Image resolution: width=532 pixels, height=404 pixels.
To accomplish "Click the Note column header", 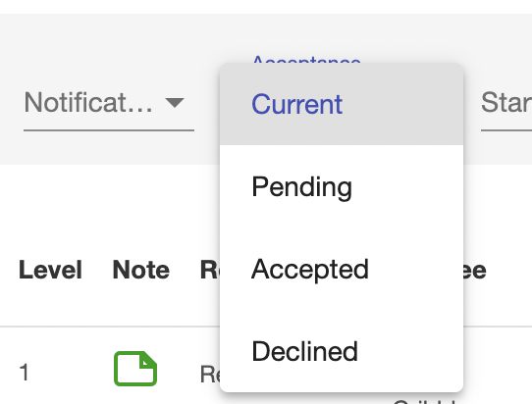I will click(x=140, y=270).
